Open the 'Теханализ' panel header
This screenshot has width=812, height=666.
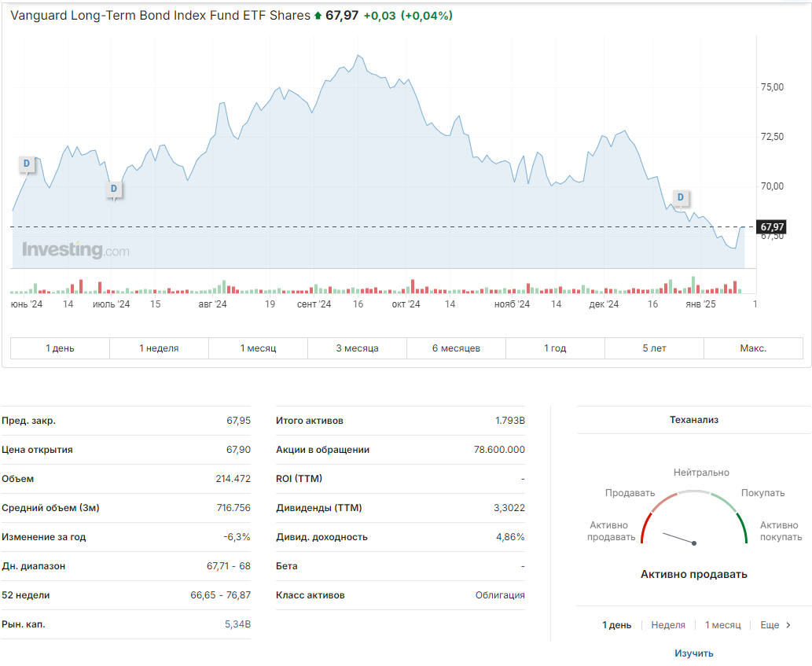(694, 420)
